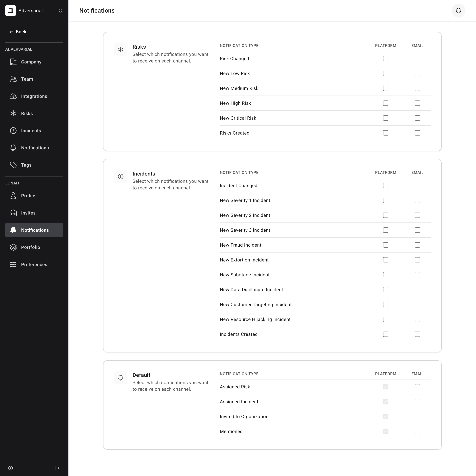Click the Risks section asterisk badge
The width and height of the screenshot is (476, 476).
[x=121, y=50]
